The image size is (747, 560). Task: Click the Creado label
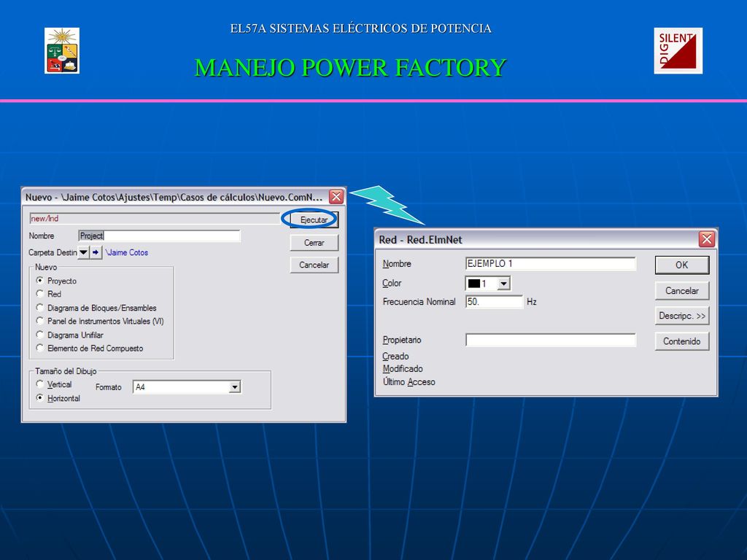pos(395,356)
